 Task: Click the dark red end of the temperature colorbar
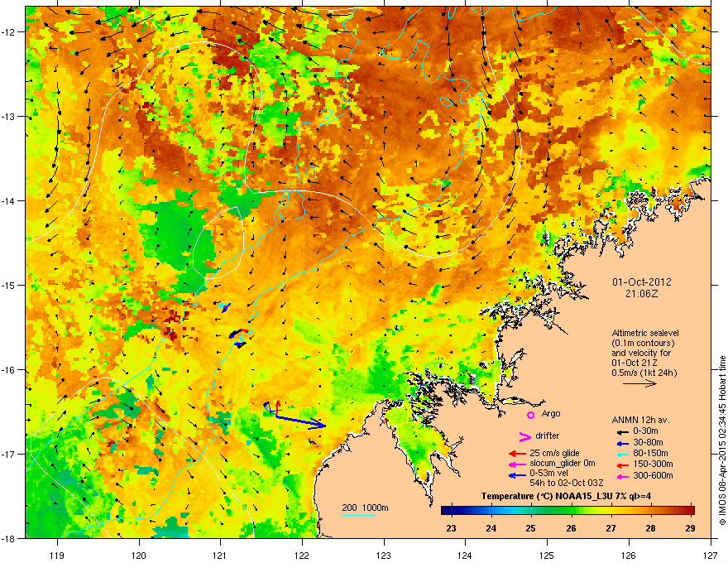coord(691,511)
